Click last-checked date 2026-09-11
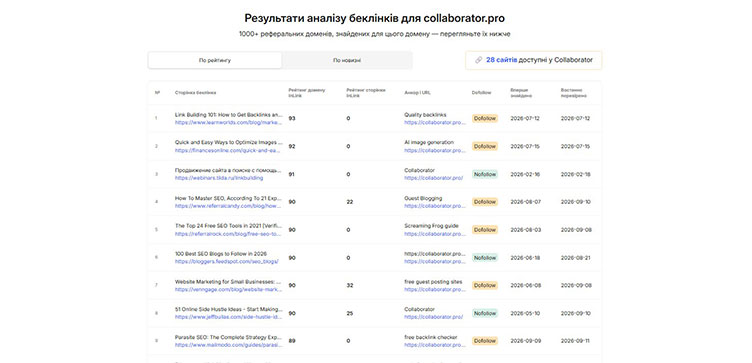The image size is (752, 363). [x=576, y=341]
